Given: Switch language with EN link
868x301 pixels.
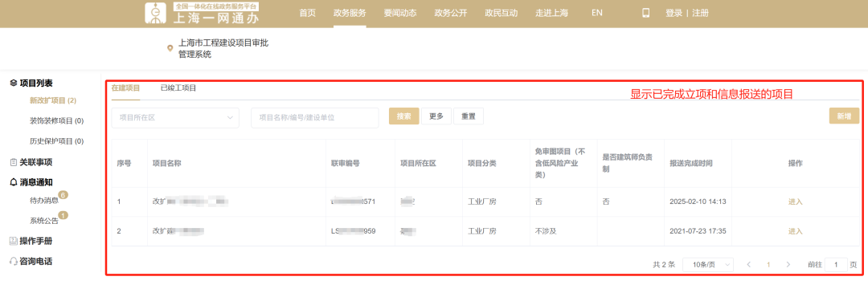Looking at the screenshot, I should pyautogui.click(x=596, y=13).
